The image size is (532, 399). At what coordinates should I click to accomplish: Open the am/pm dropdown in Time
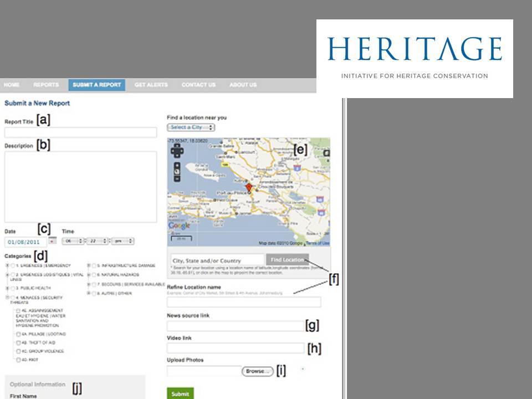(122, 241)
